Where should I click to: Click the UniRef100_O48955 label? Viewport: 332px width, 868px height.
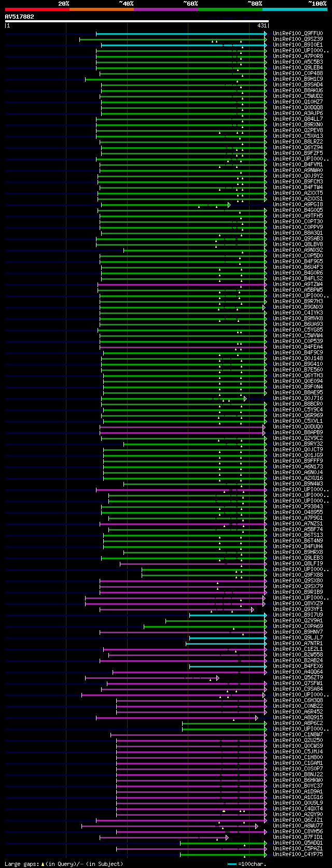coord(298,513)
